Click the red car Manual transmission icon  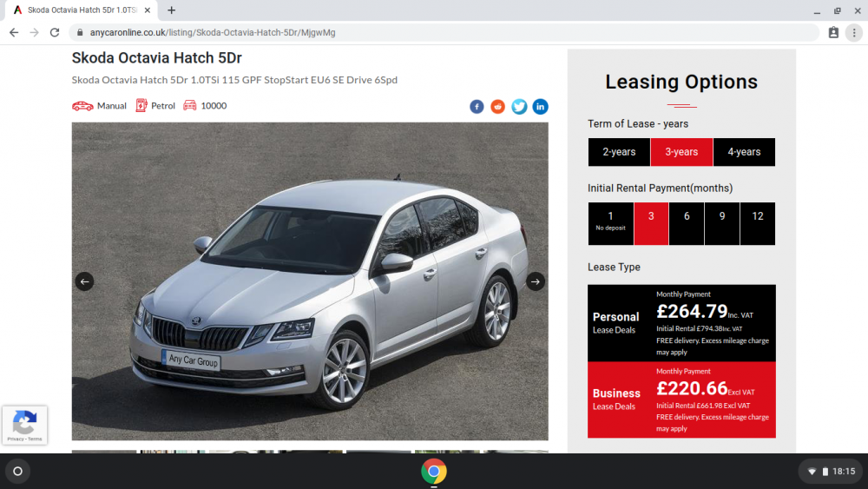pyautogui.click(x=82, y=106)
